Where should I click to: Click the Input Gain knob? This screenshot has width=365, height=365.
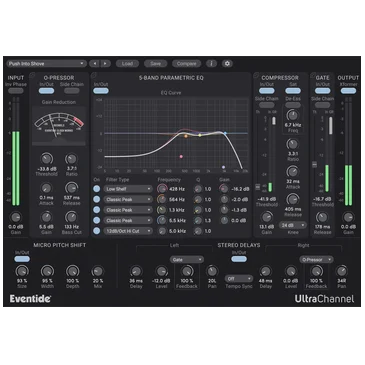pos(16,217)
